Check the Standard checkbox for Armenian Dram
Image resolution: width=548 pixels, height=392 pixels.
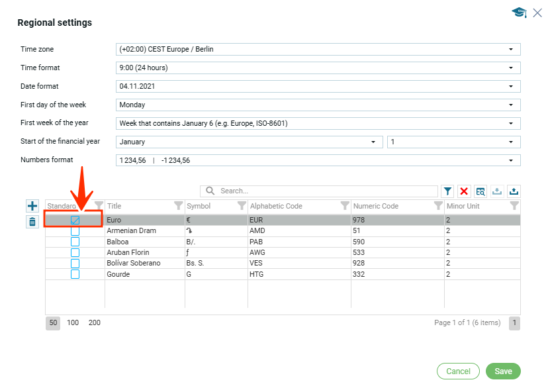pyautogui.click(x=75, y=231)
